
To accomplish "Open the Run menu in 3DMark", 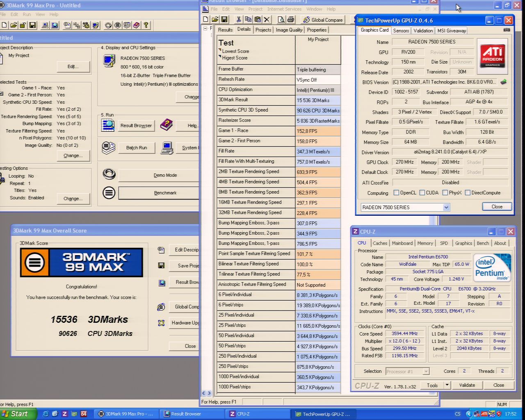I will (x=27, y=14).
